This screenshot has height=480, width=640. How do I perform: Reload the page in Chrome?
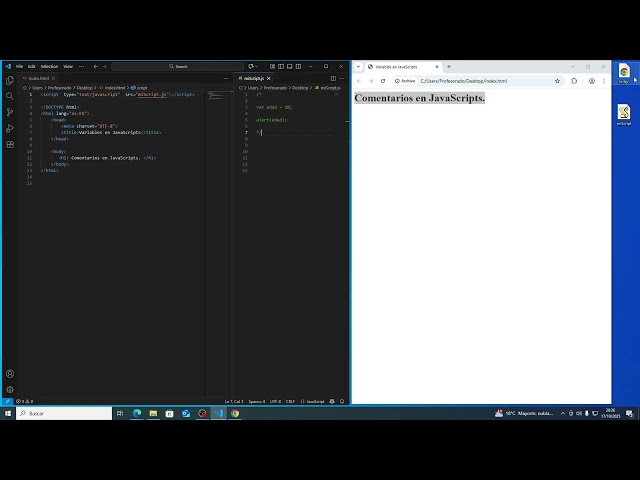tap(383, 81)
